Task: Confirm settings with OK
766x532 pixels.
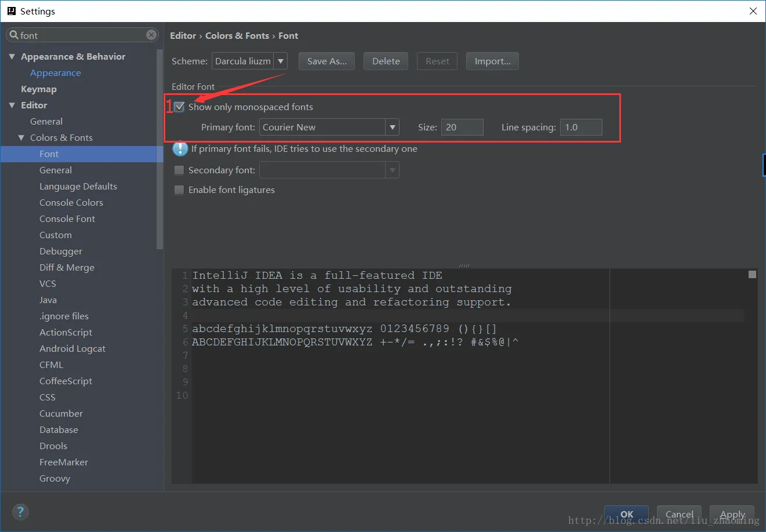Action: [627, 514]
